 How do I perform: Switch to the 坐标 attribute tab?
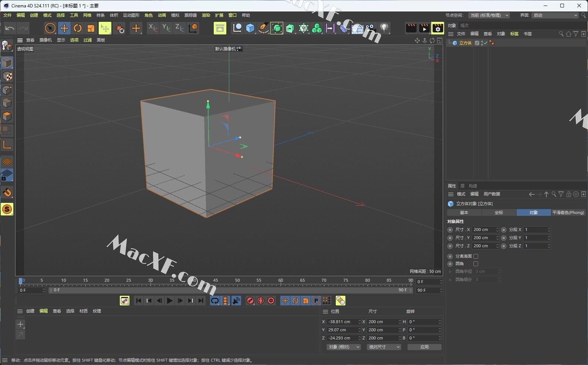pyautogui.click(x=499, y=212)
